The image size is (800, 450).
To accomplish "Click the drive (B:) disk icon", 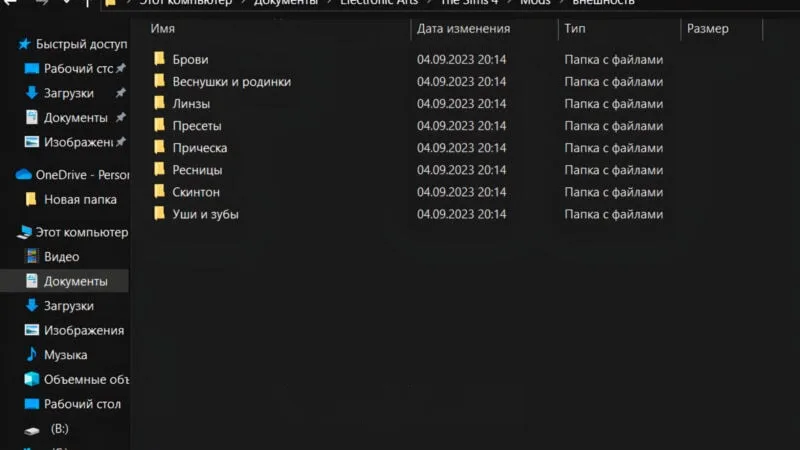I will pos(32,431).
